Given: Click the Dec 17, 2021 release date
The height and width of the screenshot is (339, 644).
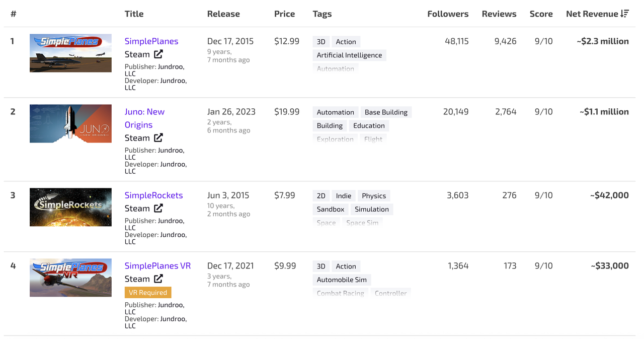Looking at the screenshot, I should pyautogui.click(x=230, y=266).
